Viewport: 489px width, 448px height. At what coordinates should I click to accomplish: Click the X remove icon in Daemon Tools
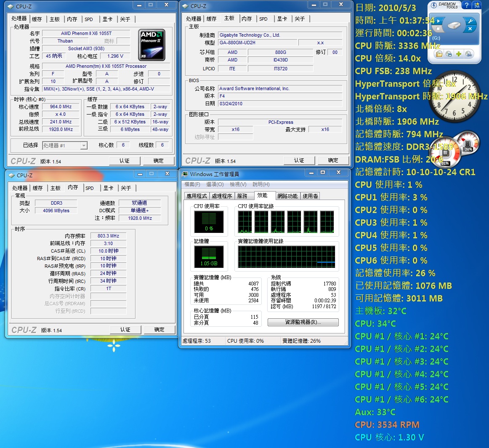click(x=470, y=29)
